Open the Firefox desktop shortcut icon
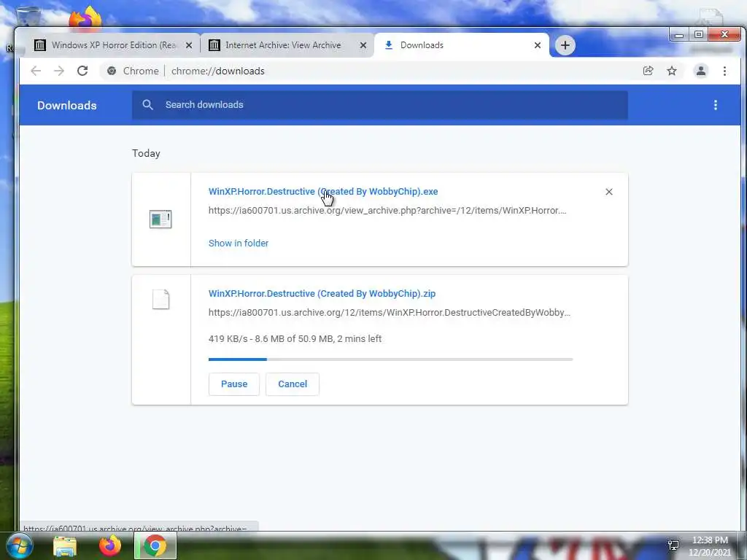747x560 pixels. pos(85,19)
